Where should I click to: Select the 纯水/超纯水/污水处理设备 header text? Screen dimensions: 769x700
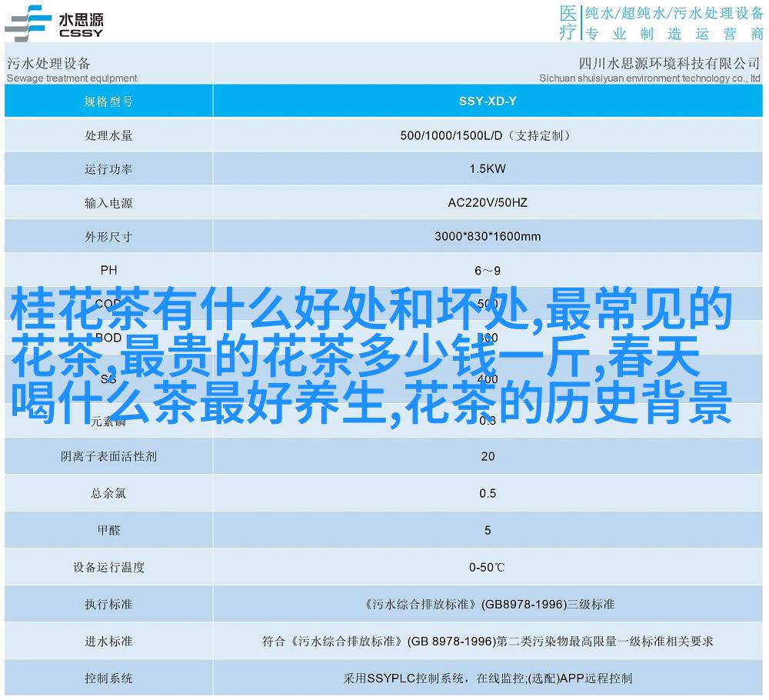[x=674, y=13]
